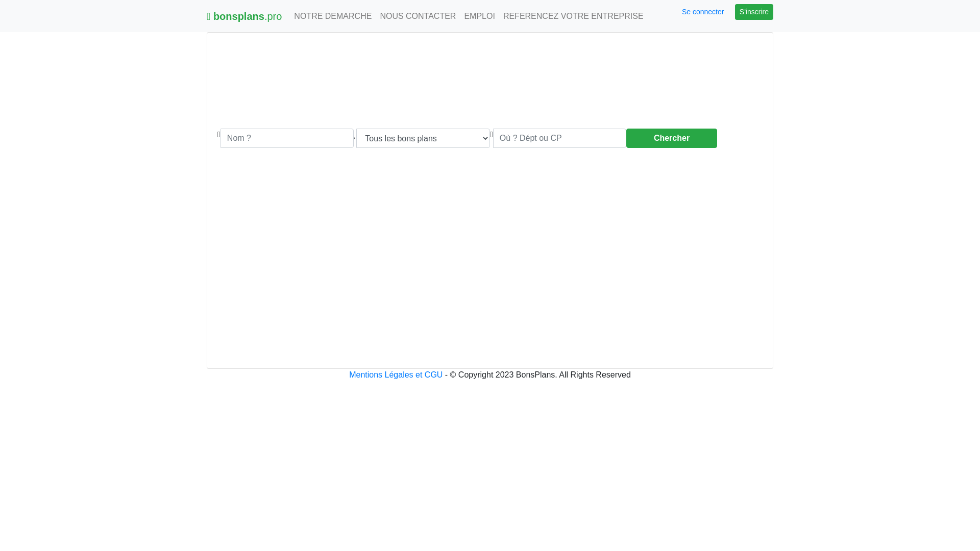This screenshot has width=980, height=551.
Task: Click the Se connecter link
Action: tap(702, 12)
